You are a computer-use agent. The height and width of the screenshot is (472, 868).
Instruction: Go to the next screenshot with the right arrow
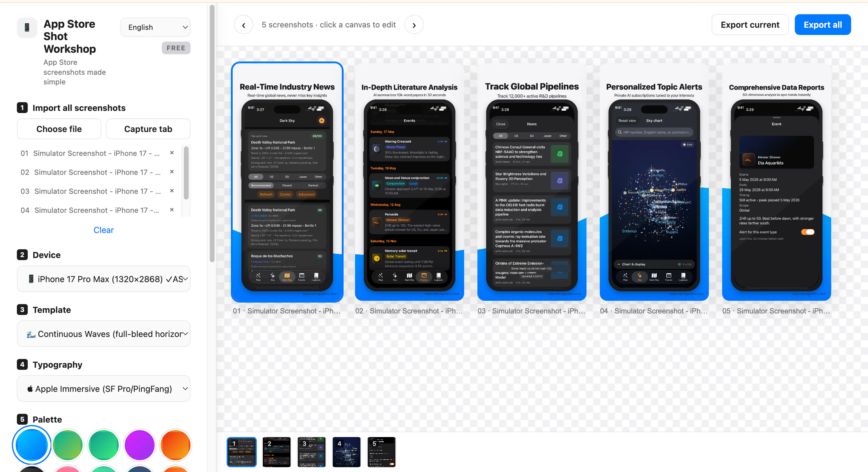(414, 25)
